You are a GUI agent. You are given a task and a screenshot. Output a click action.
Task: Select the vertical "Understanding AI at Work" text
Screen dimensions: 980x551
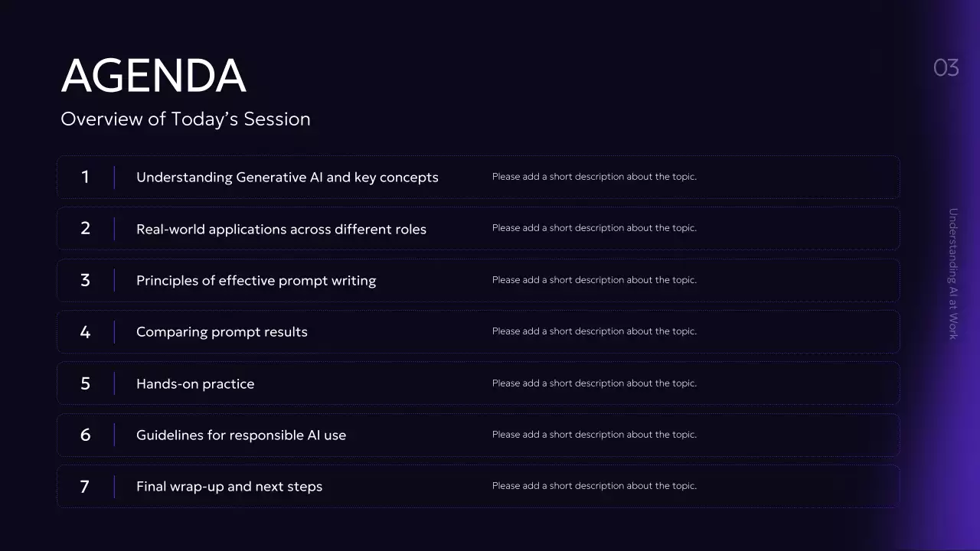click(x=953, y=274)
